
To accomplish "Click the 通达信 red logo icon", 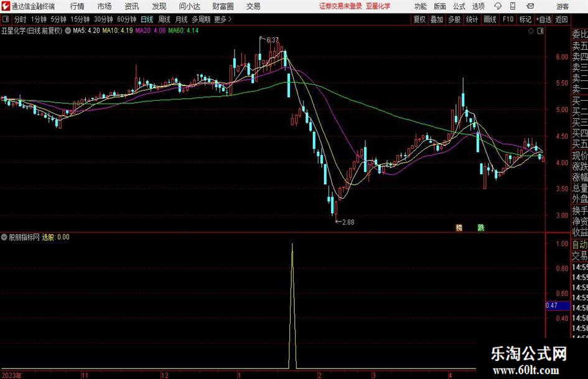I will 6,6.
